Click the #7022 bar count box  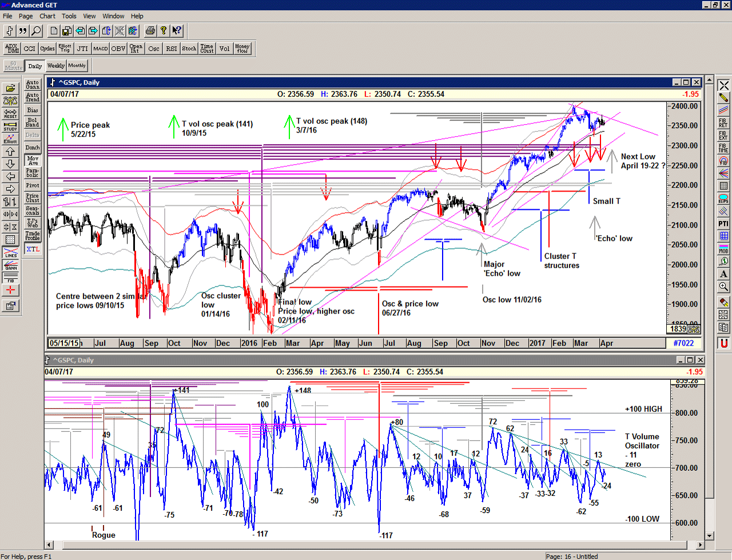coord(683,343)
